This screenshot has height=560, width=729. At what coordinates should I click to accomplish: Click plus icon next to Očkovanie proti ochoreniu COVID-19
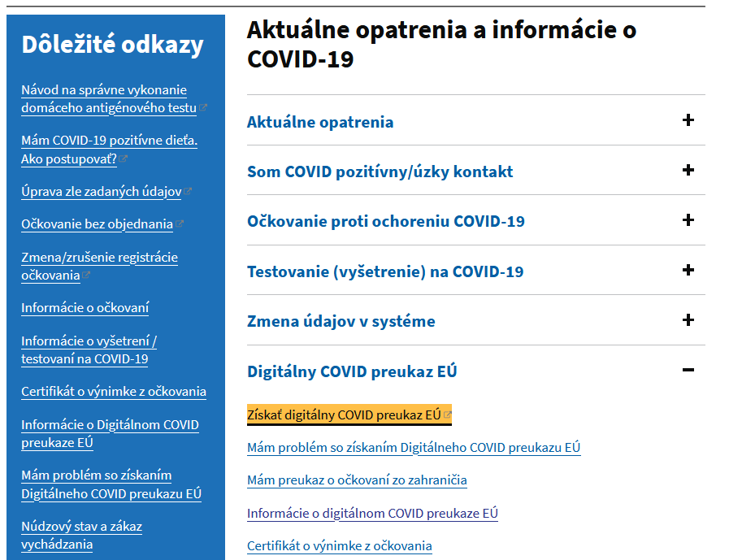coord(688,220)
